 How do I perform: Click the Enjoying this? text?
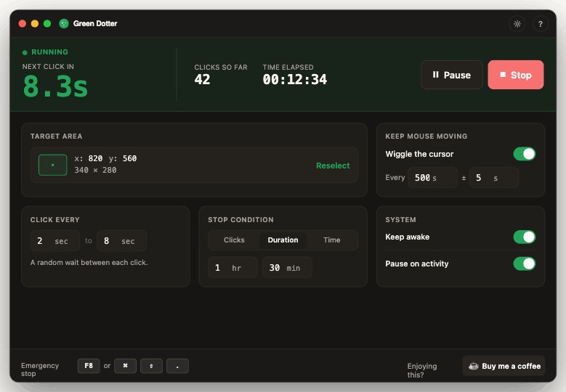(x=422, y=370)
